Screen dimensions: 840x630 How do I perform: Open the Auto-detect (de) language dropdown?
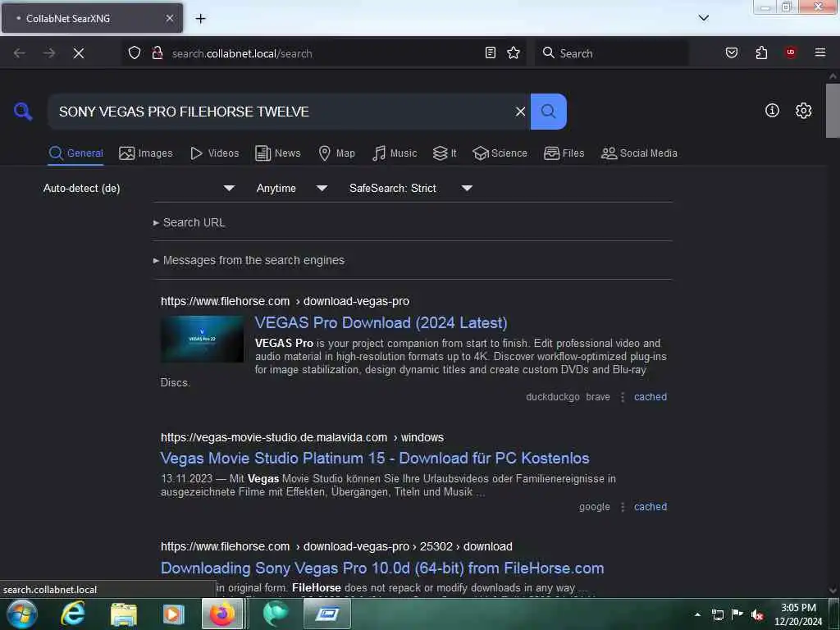tap(139, 188)
